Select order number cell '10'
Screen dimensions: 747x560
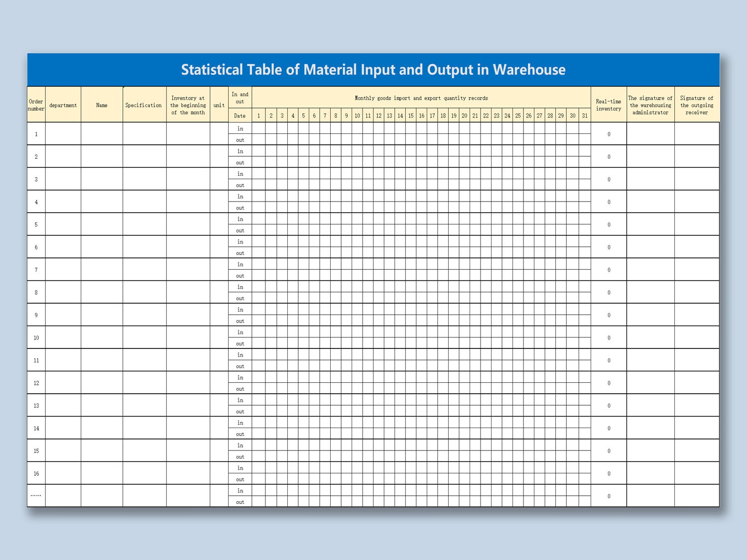tap(36, 337)
